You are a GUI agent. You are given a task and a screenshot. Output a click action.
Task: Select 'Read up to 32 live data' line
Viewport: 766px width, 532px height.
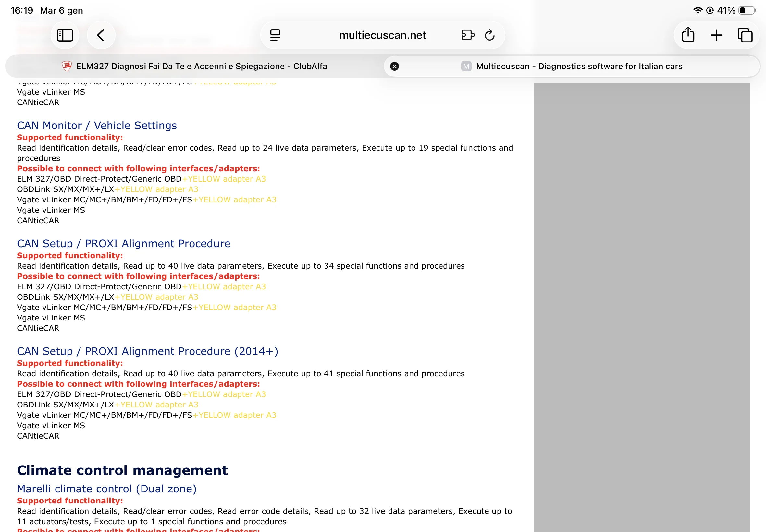[x=265, y=516]
